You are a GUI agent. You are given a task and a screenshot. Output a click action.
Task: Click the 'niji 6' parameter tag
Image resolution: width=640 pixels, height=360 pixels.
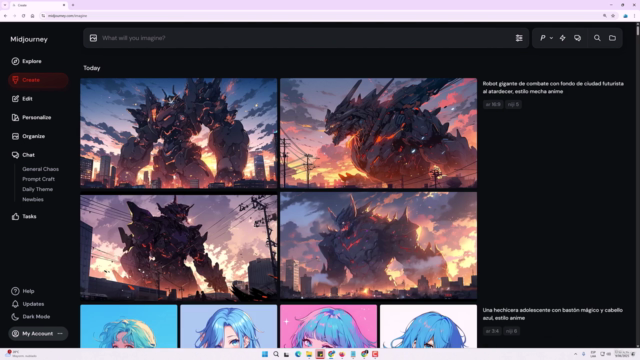tap(512, 331)
